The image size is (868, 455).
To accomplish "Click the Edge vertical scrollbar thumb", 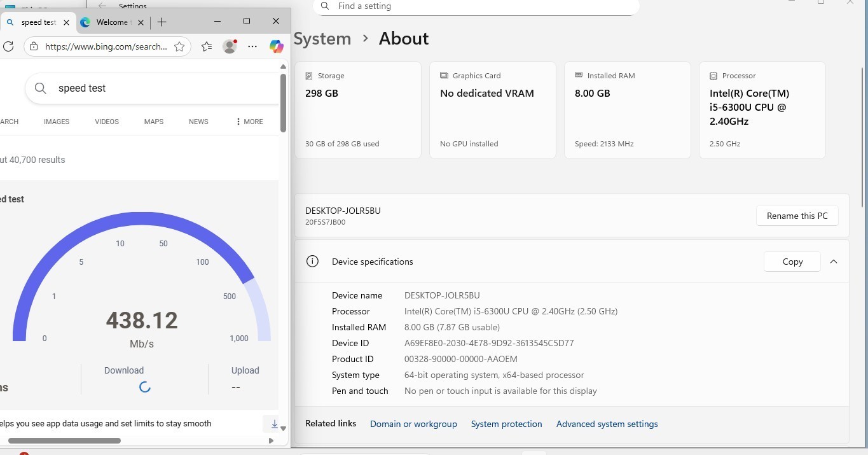I will 283,103.
